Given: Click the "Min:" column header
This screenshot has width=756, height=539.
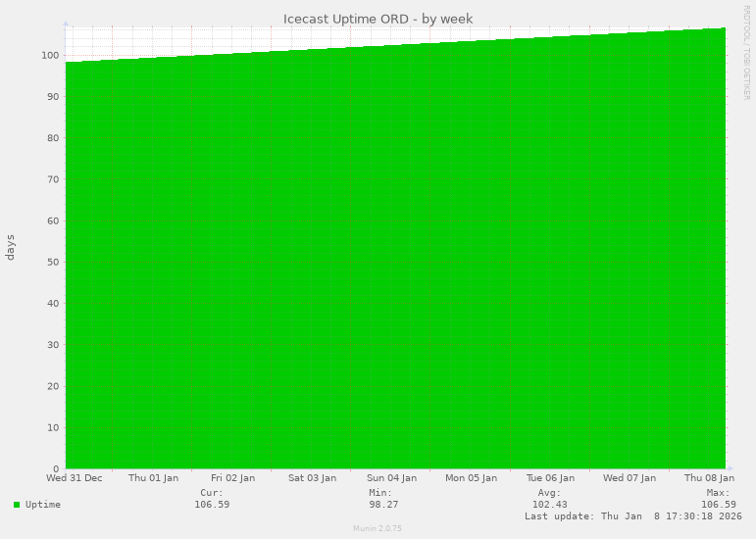Looking at the screenshot, I should click(380, 493).
